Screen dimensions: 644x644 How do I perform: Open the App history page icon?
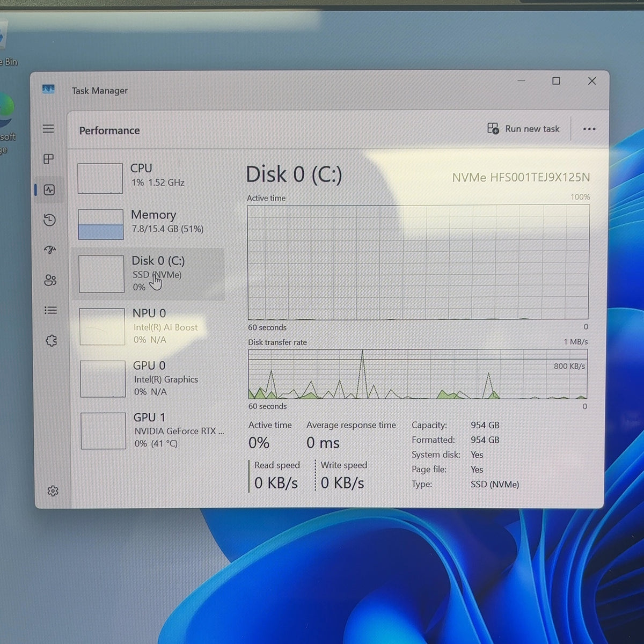pyautogui.click(x=49, y=220)
